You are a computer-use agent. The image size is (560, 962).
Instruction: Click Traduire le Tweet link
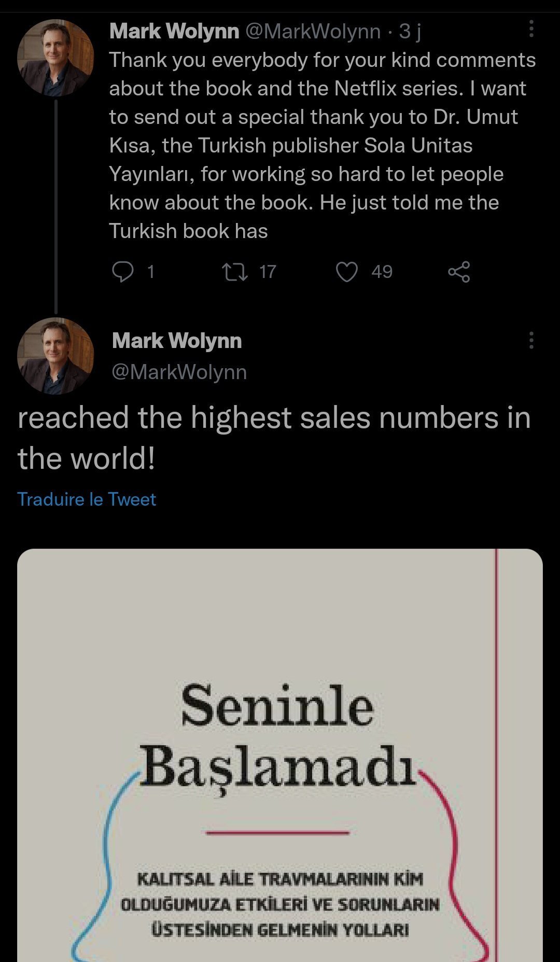coord(87,499)
